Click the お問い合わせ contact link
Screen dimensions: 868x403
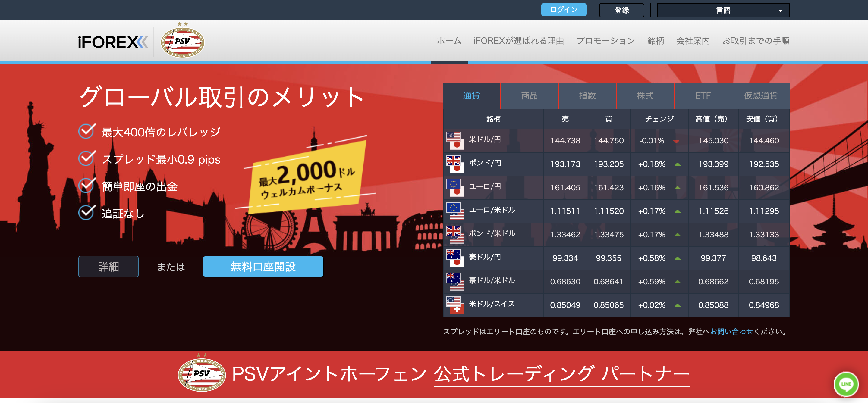click(731, 332)
